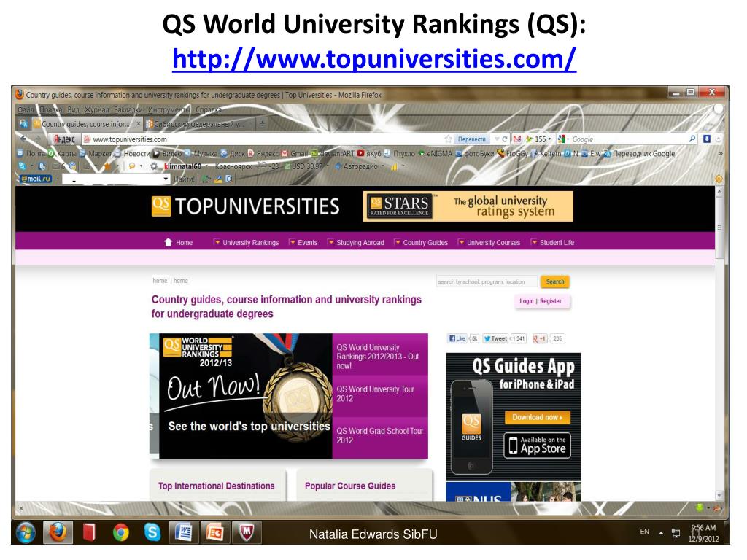Click the Firefox taskbar icon
The width and height of the screenshot is (747, 560).
pos(58,532)
